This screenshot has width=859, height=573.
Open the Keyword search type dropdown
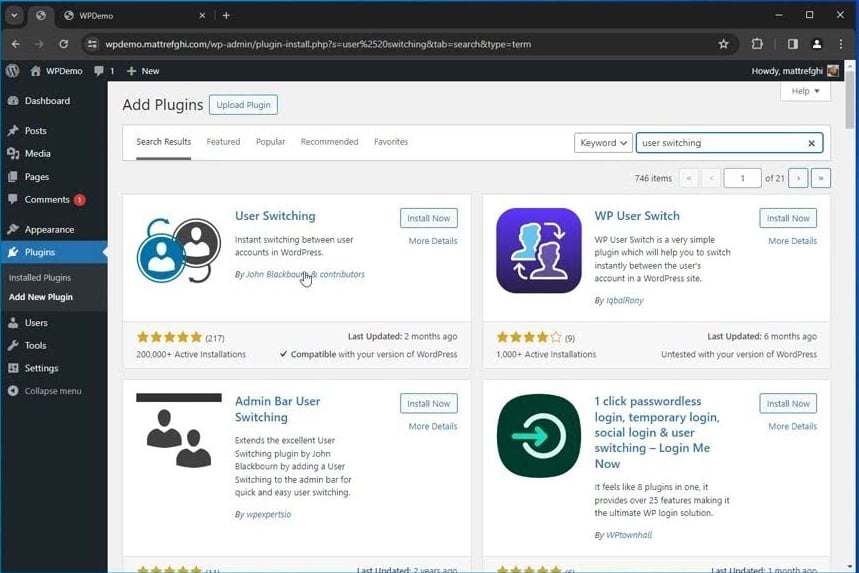coord(603,142)
